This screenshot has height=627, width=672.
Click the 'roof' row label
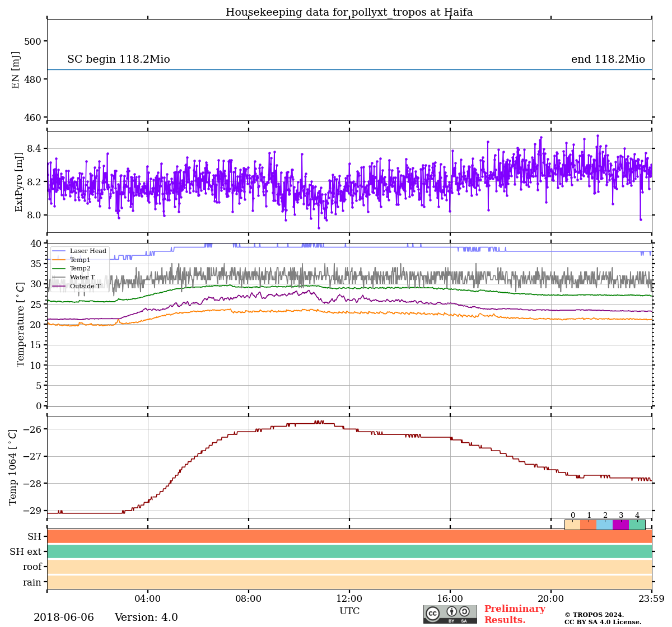pos(32,567)
